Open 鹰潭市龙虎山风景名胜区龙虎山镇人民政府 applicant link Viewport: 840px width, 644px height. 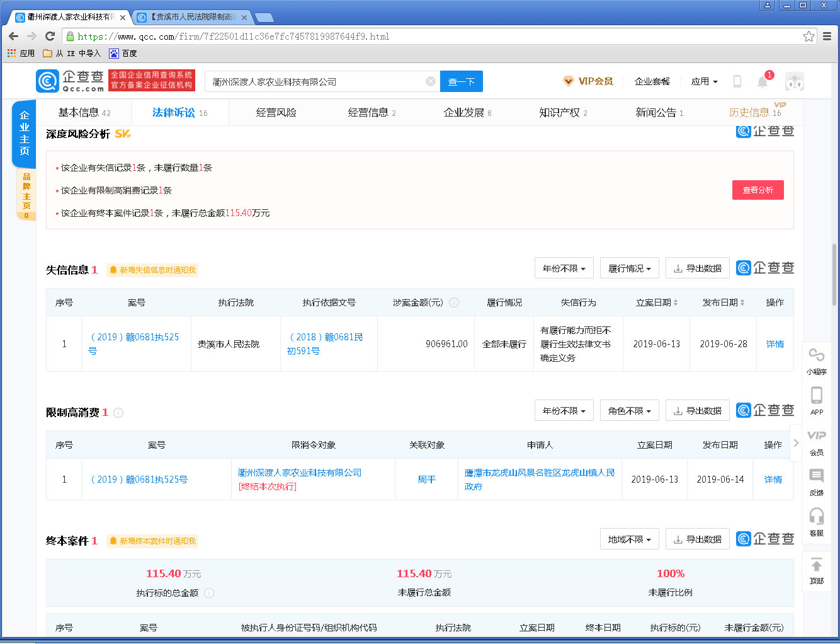click(540, 480)
